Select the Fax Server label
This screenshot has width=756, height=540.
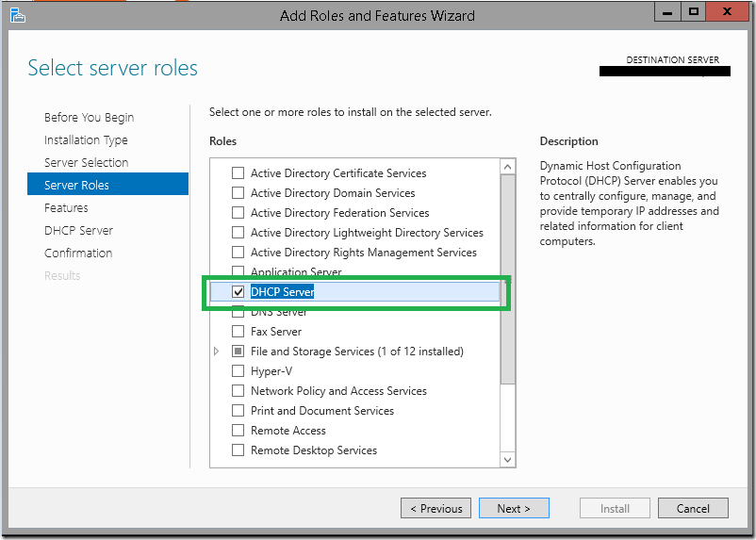276,332
